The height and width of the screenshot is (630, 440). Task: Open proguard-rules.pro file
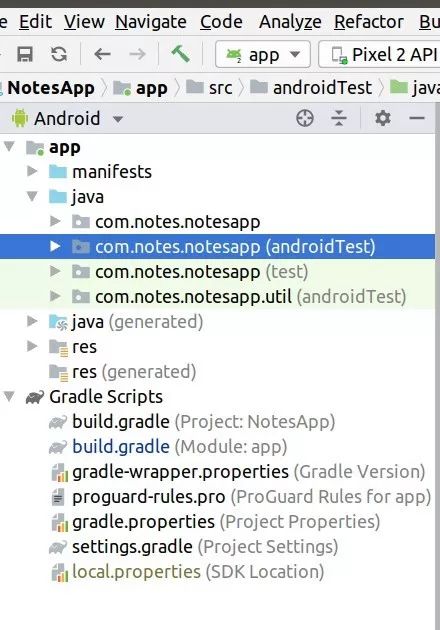point(217,497)
